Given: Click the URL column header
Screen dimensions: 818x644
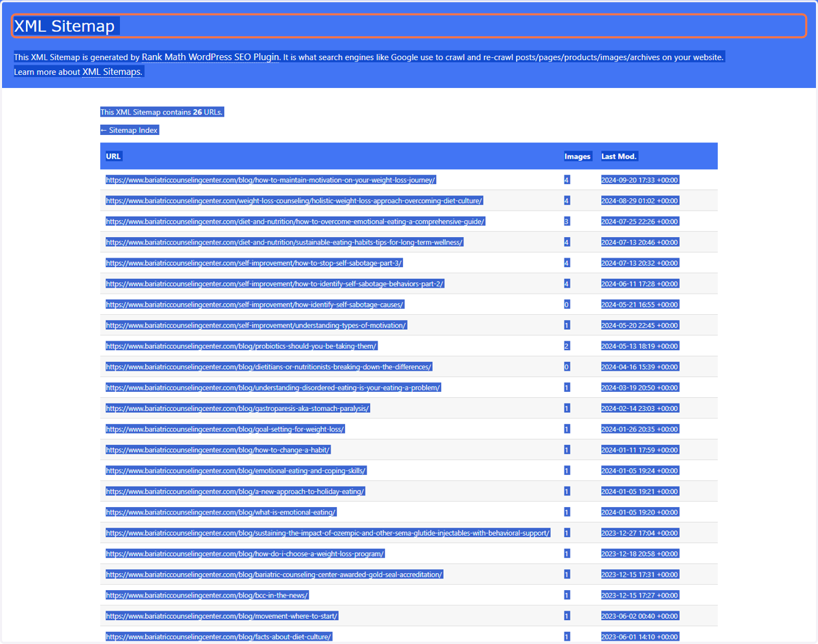Looking at the screenshot, I should [x=113, y=156].
